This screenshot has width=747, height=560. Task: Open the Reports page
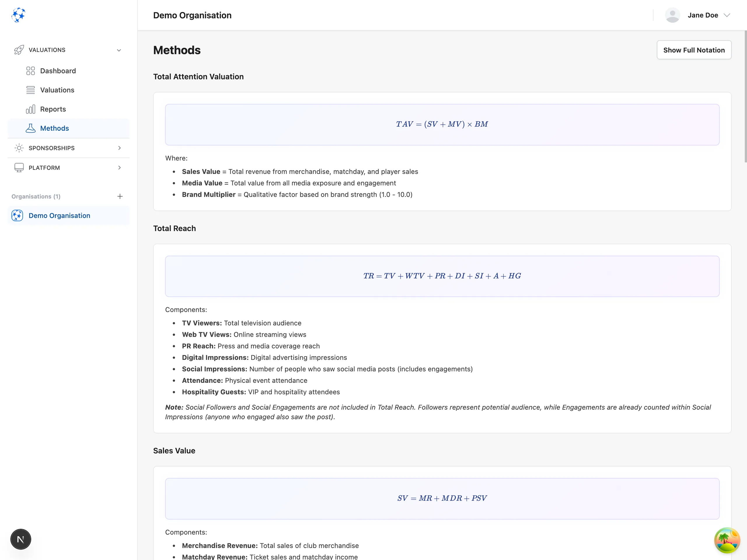pos(69,109)
